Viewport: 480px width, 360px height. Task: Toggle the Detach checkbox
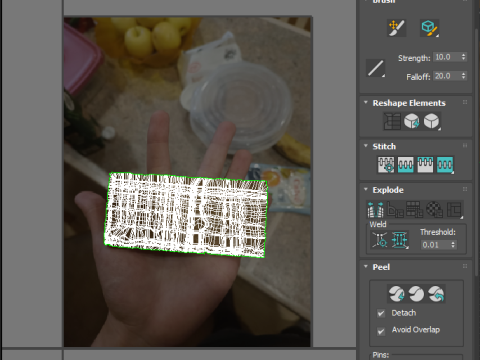click(381, 313)
